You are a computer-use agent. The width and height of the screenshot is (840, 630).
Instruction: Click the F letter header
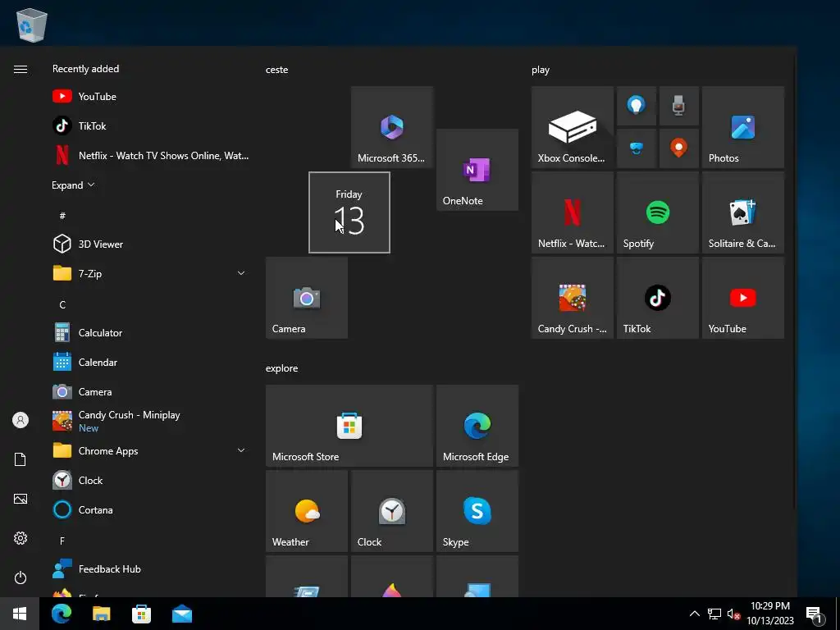pyautogui.click(x=62, y=541)
